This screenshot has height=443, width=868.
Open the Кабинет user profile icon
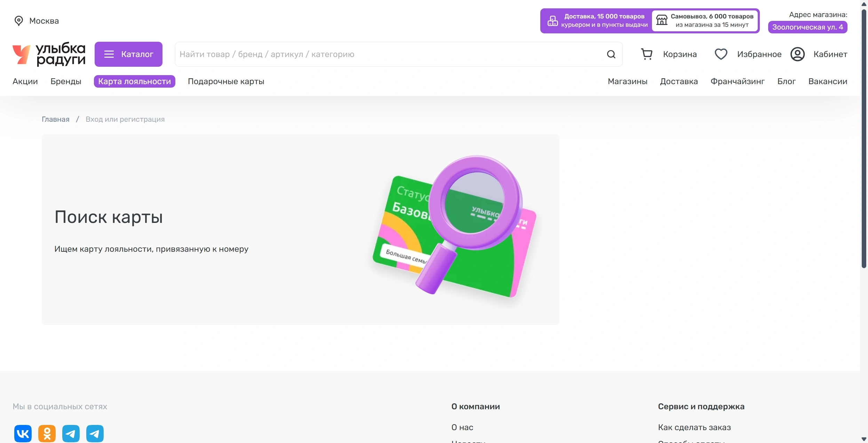pos(797,54)
